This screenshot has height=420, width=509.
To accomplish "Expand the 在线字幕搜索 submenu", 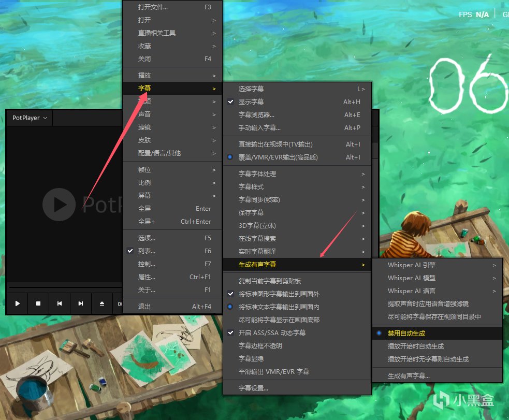I will [x=297, y=239].
